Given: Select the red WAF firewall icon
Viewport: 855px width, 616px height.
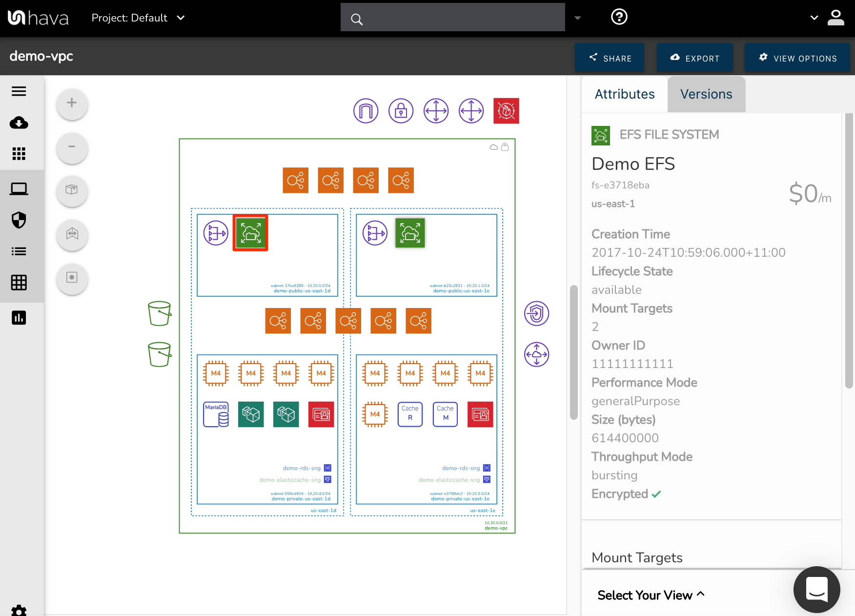Looking at the screenshot, I should [x=506, y=111].
